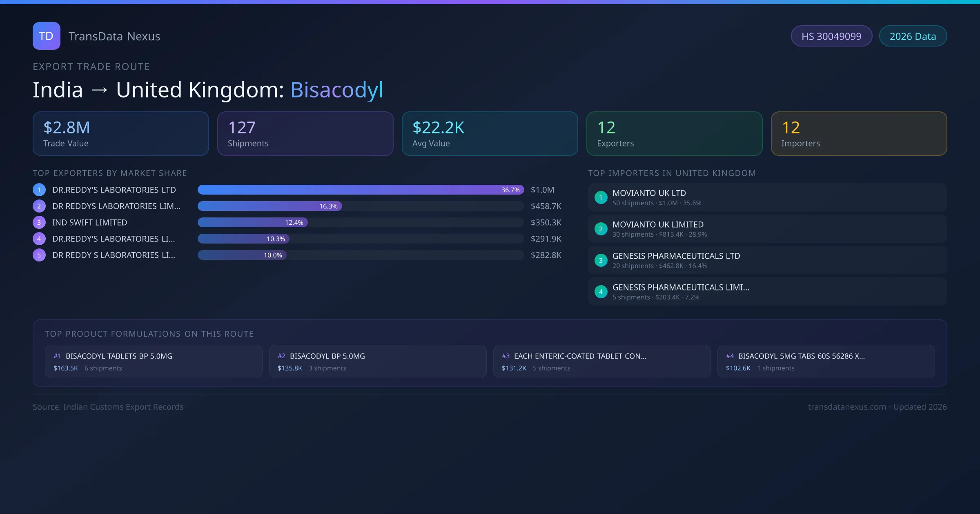The width and height of the screenshot is (980, 514).
Task: Click the 16.3% market share bar
Action: coord(269,206)
